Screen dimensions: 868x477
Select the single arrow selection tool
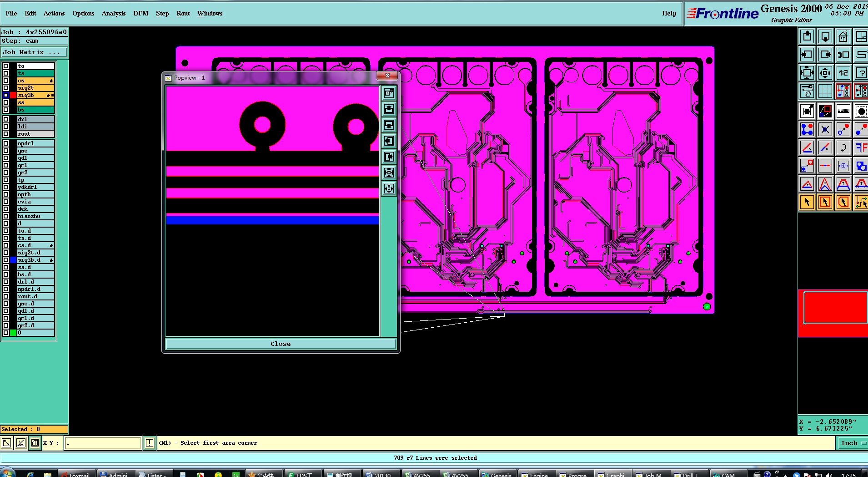[x=807, y=202]
